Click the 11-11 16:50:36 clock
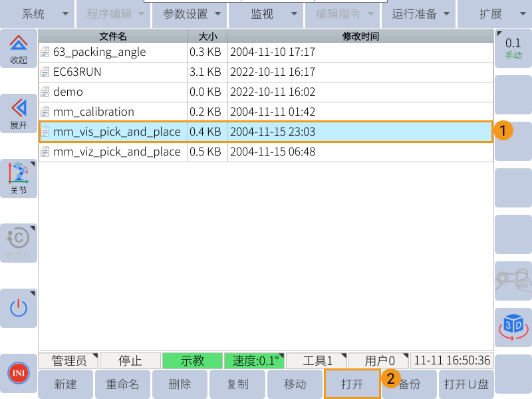The height and width of the screenshot is (399, 532). pos(452,360)
